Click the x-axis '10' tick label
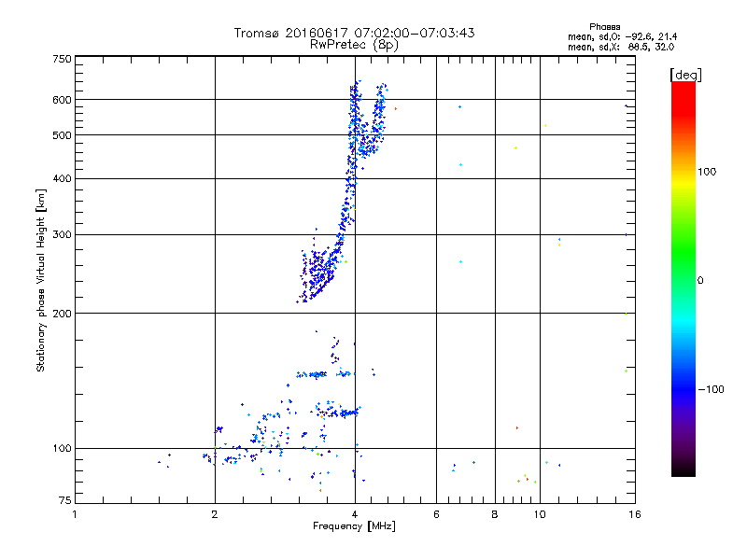This screenshot has width=747, height=560. [x=540, y=514]
